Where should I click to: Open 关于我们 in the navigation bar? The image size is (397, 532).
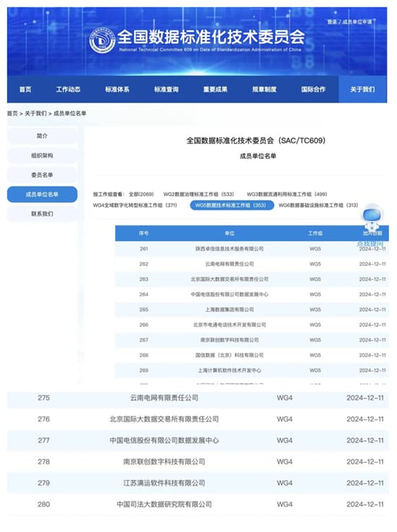(362, 90)
